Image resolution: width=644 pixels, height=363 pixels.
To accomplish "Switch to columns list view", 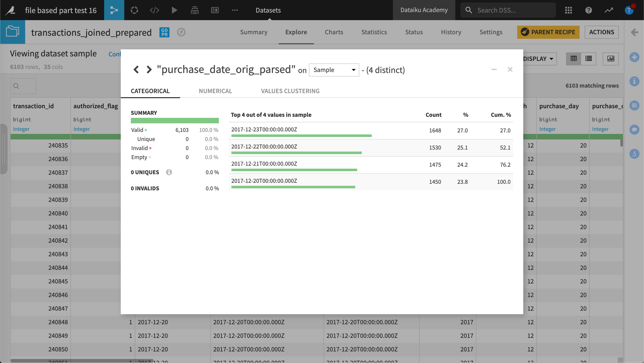I will click(588, 59).
